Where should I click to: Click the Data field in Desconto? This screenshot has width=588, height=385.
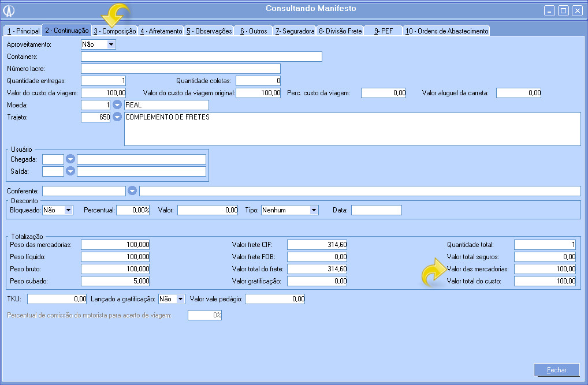(x=376, y=210)
